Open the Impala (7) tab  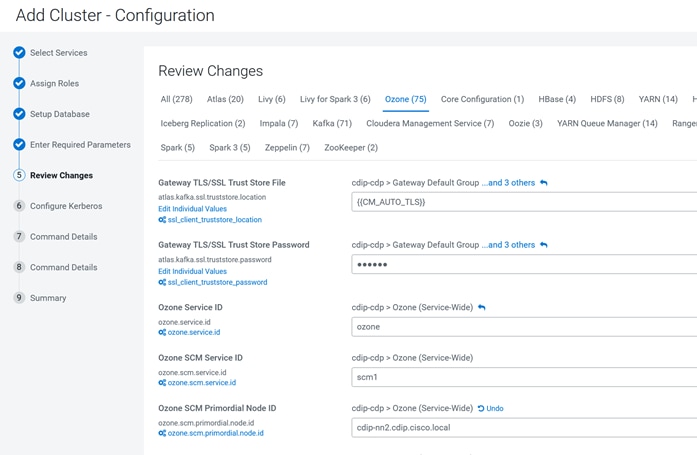(279, 124)
